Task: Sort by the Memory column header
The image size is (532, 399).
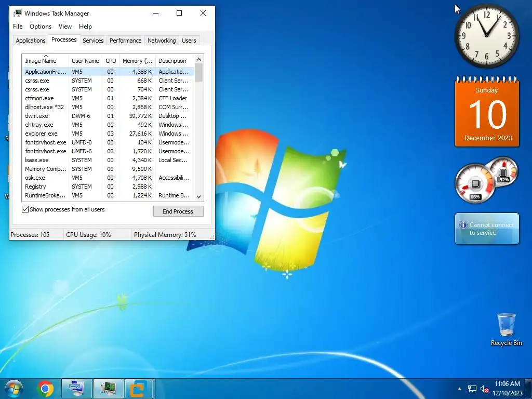Action: coord(137,61)
